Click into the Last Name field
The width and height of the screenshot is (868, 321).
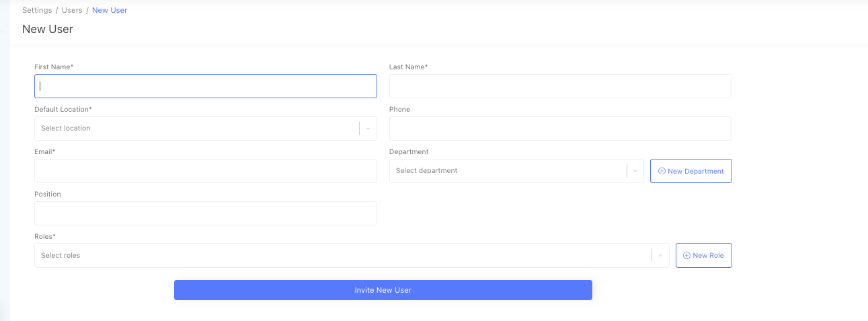(x=560, y=86)
